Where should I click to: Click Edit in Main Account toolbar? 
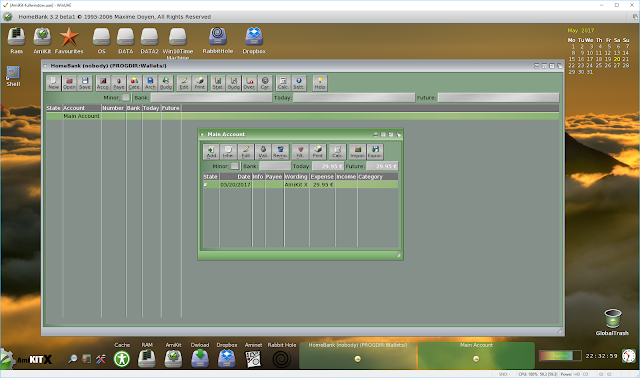[246, 151]
